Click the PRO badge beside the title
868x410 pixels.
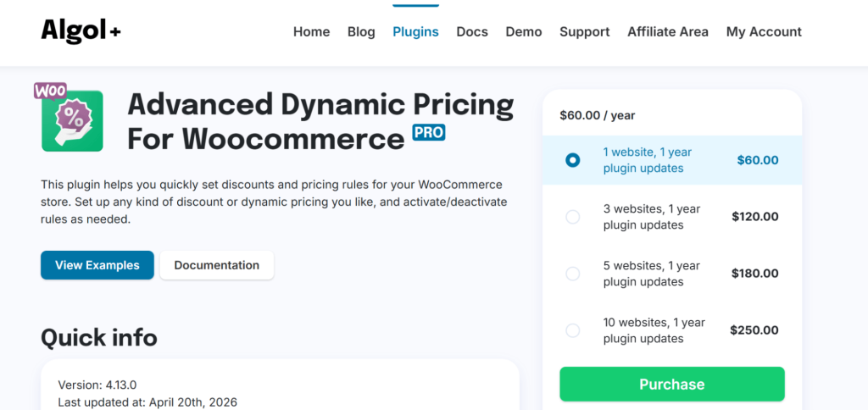click(x=428, y=132)
